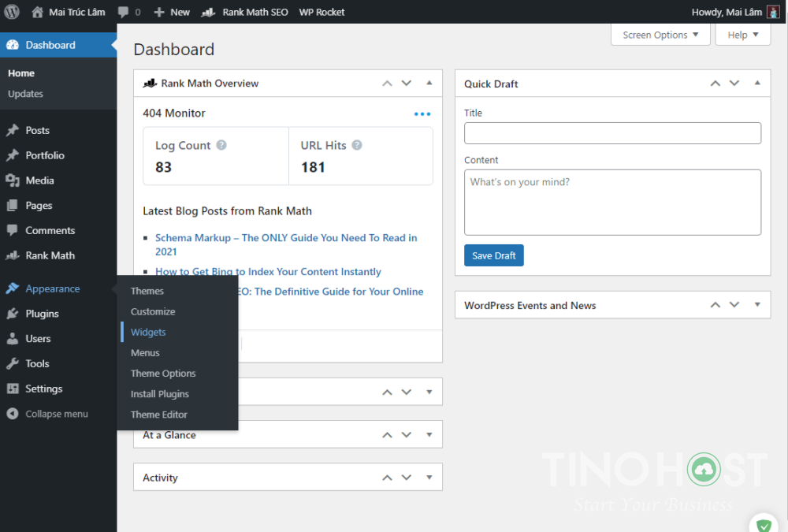Screen dimensions: 788x532
Task: Open the Mai Trúc Lâm site home icon
Action: [x=37, y=12]
